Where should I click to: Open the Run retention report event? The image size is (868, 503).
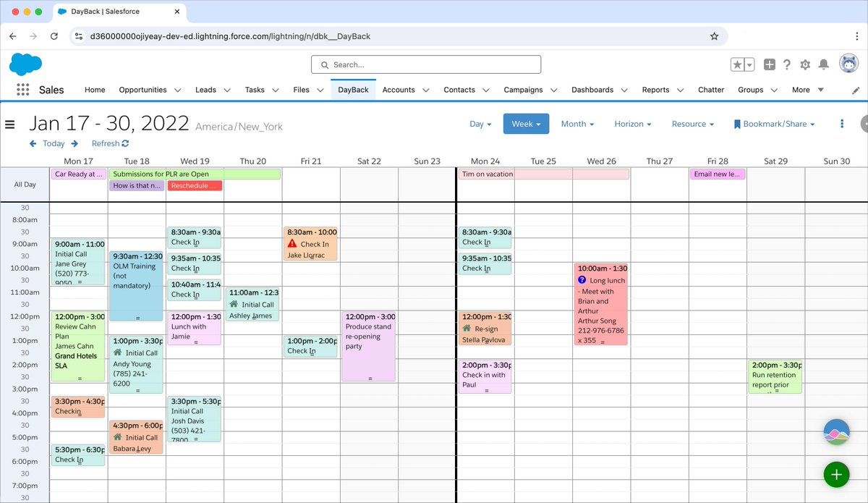[775, 376]
